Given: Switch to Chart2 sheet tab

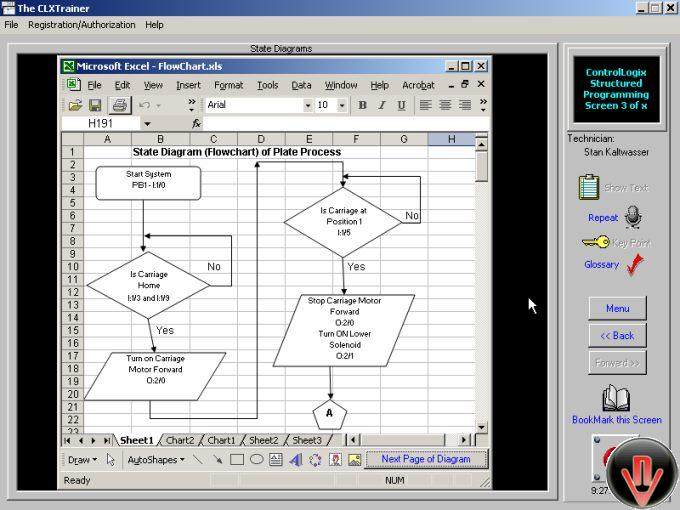Looking at the screenshot, I should point(180,440).
